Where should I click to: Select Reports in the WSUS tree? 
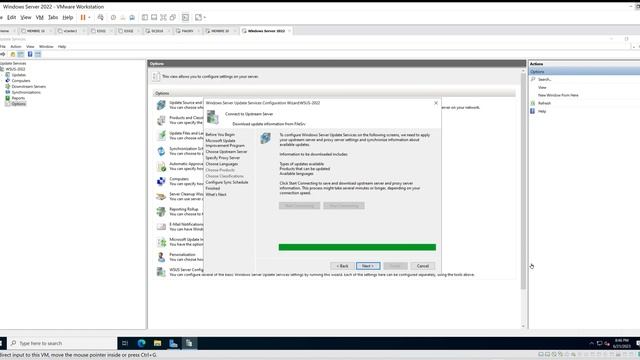tap(18, 98)
